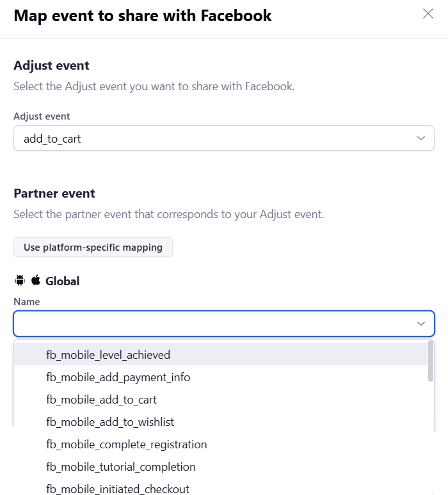The width and height of the screenshot is (448, 495).
Task: Click the Name field label
Action: point(26,301)
